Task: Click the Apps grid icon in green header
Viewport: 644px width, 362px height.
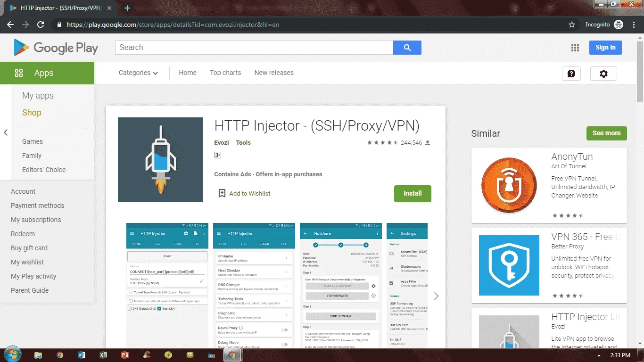Action: click(x=19, y=73)
